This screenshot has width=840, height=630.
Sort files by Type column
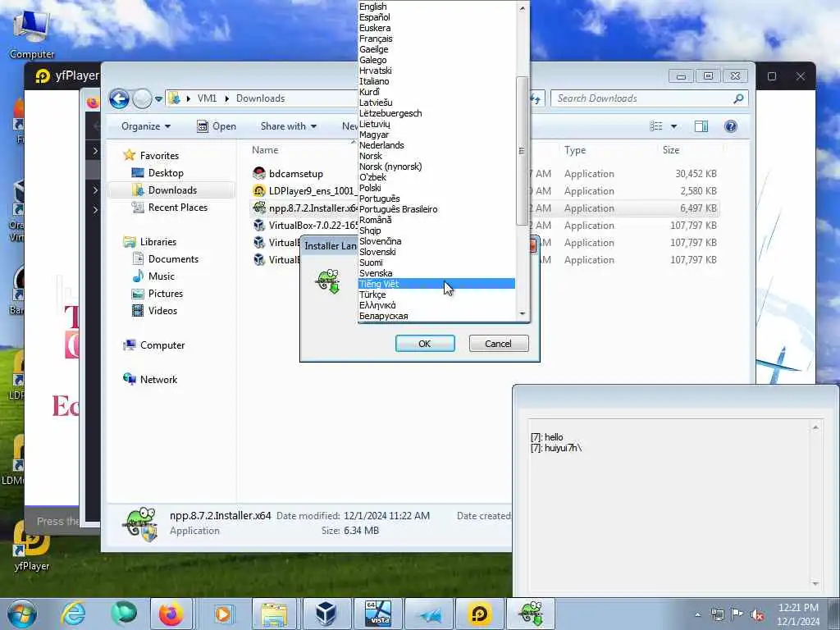tap(575, 150)
